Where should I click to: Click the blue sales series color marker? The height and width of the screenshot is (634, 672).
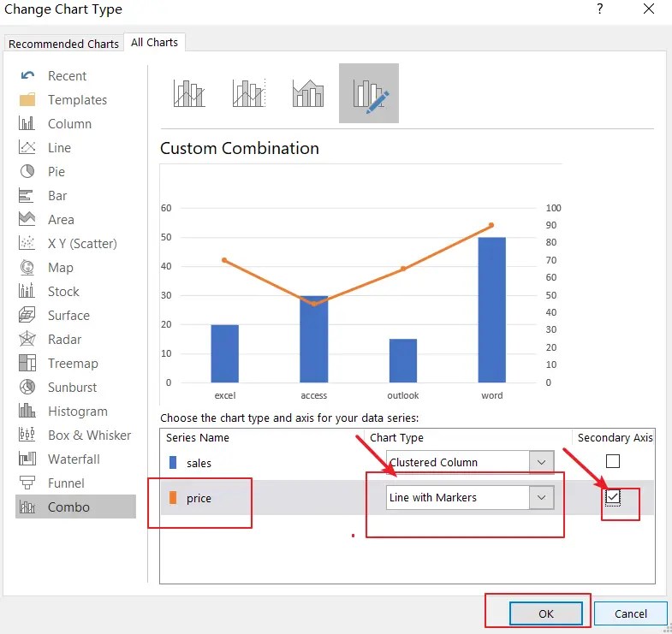pos(173,463)
